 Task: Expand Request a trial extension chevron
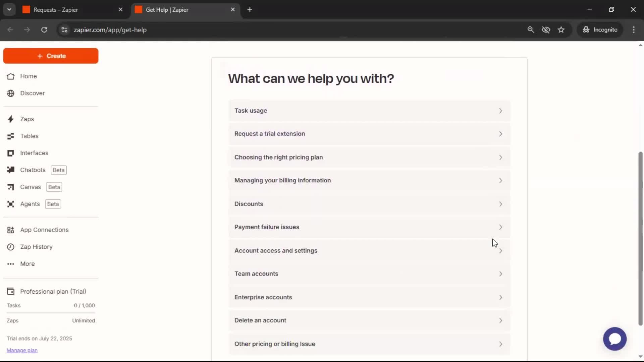click(500, 134)
